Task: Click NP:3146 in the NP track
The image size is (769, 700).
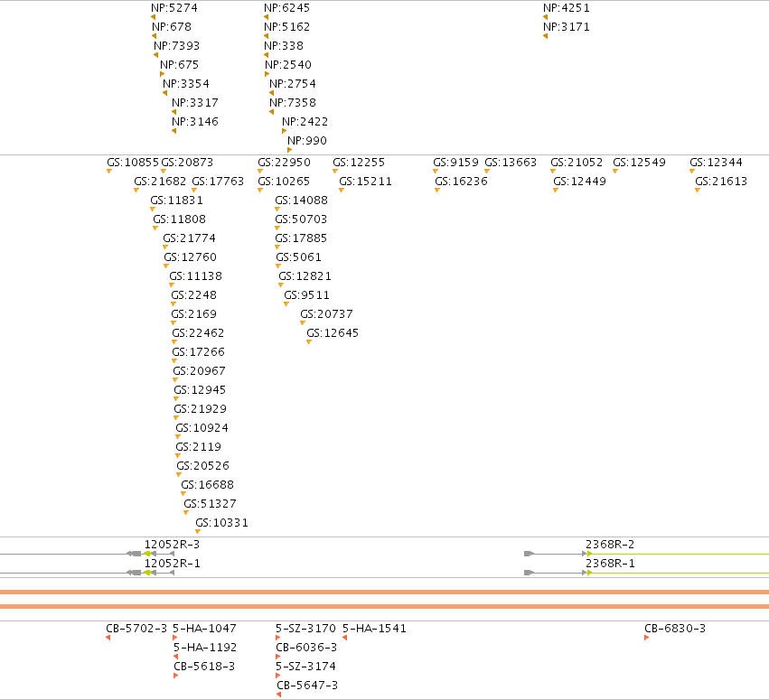Action: (195, 122)
